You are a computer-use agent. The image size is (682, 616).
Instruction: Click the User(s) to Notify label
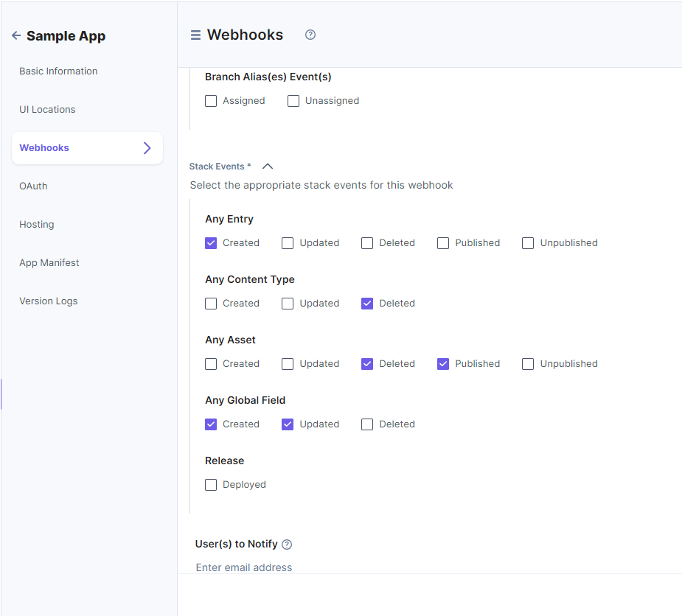click(x=236, y=544)
